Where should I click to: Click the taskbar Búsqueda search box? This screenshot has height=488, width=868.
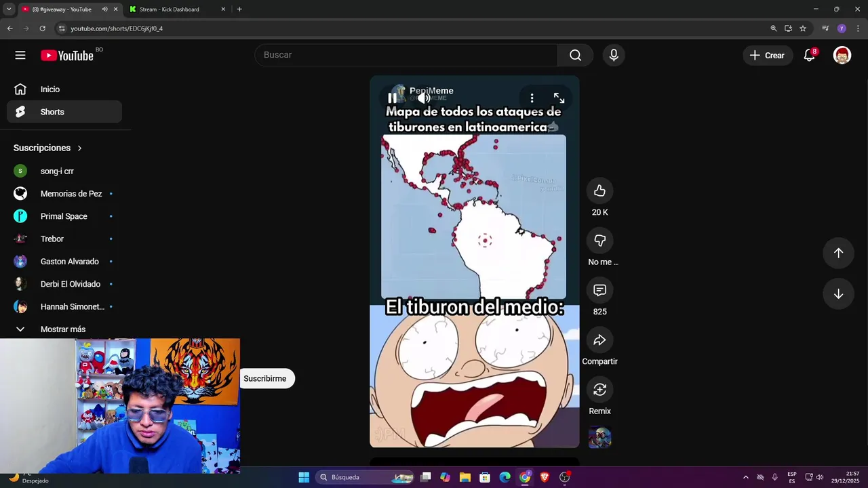point(366,477)
